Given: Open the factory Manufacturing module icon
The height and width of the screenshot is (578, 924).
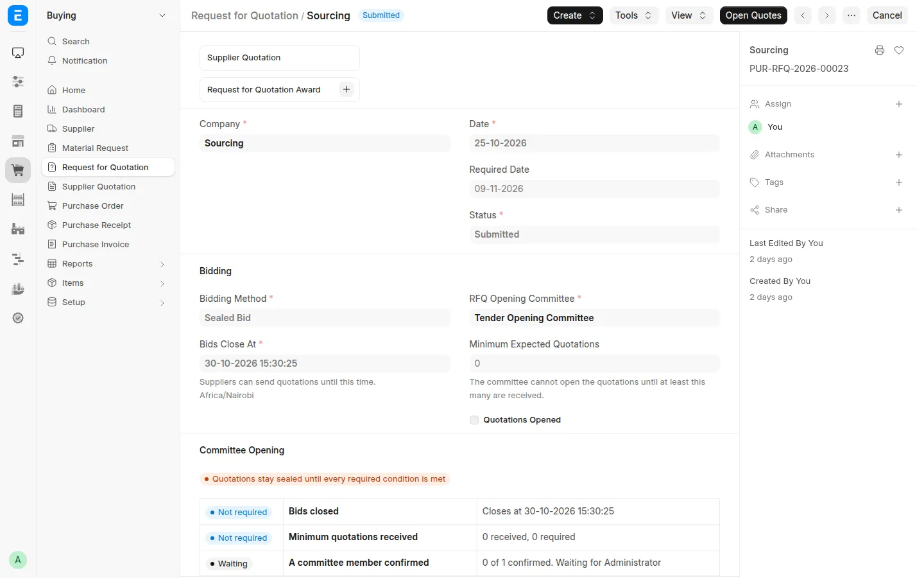Looking at the screenshot, I should pos(18,229).
